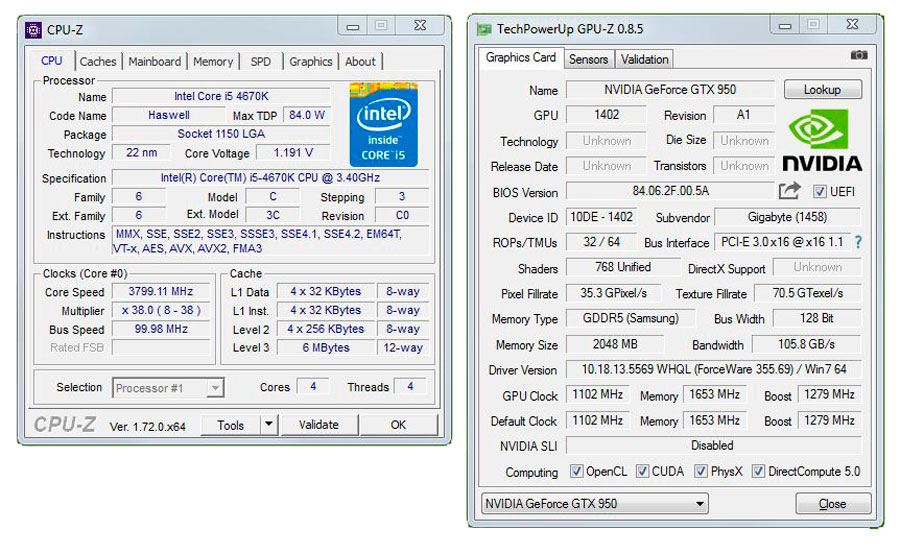
Task: Switch to the Mainboard tab
Action: tap(154, 61)
